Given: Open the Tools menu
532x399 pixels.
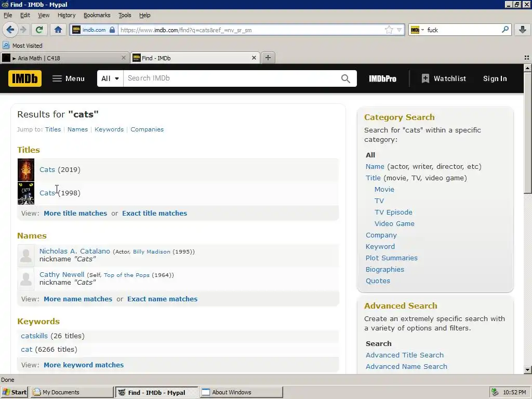Looking at the screenshot, I should coord(125,15).
